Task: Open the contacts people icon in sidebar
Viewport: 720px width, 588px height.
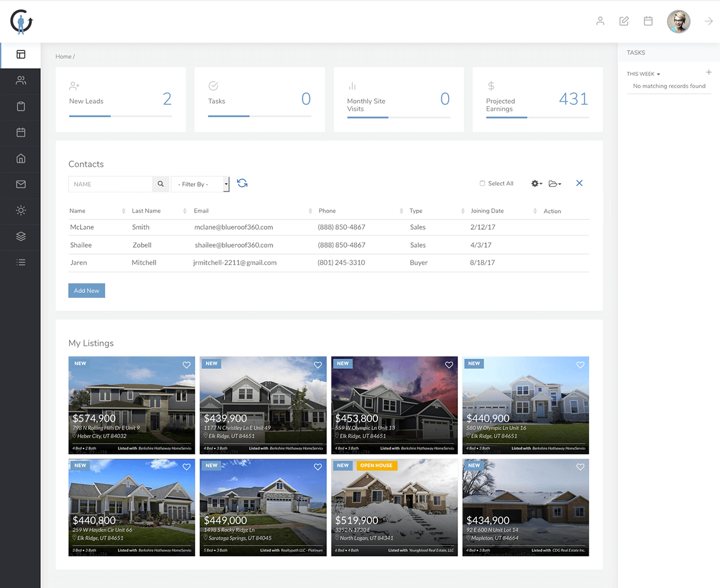Action: click(x=21, y=81)
